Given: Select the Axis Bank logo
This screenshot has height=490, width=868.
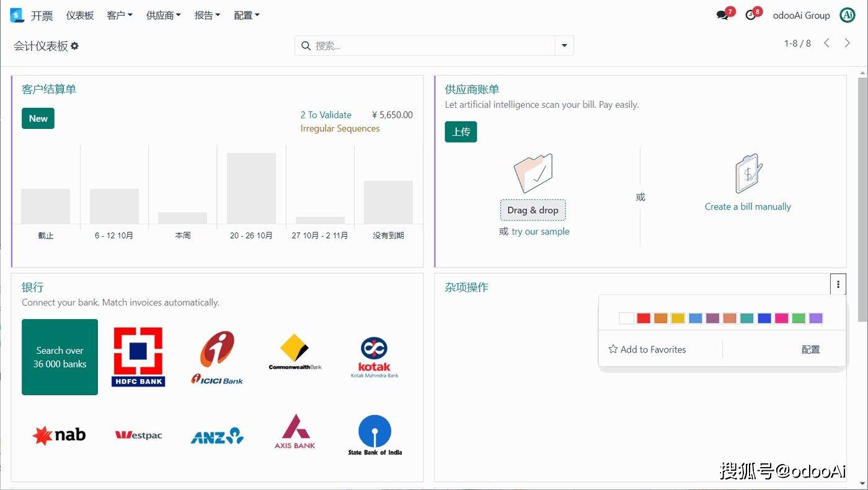Looking at the screenshot, I should click(x=295, y=431).
